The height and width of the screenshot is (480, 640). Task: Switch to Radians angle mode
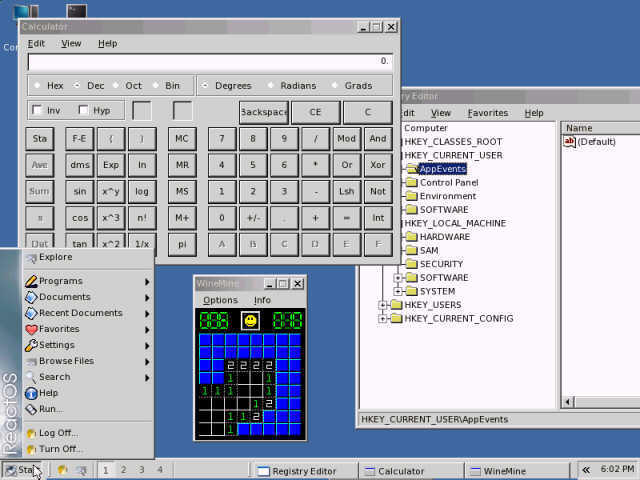coord(272,85)
